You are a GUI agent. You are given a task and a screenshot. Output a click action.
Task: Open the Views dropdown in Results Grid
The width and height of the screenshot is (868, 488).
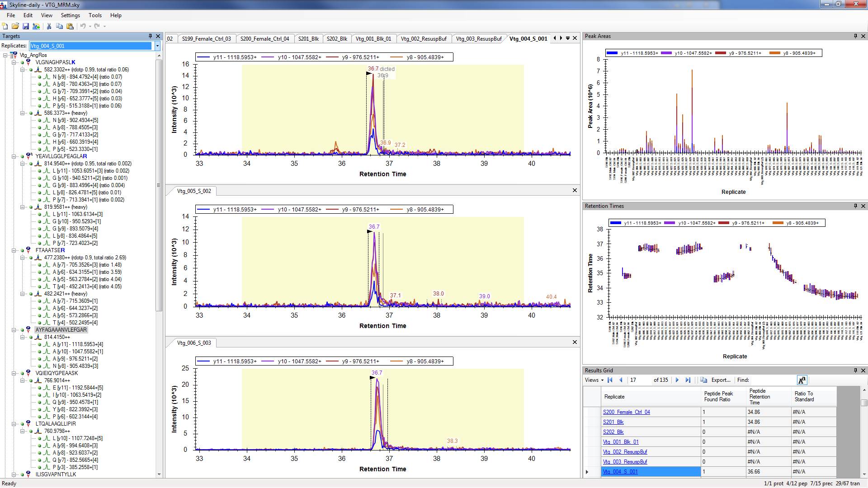pyautogui.click(x=594, y=380)
